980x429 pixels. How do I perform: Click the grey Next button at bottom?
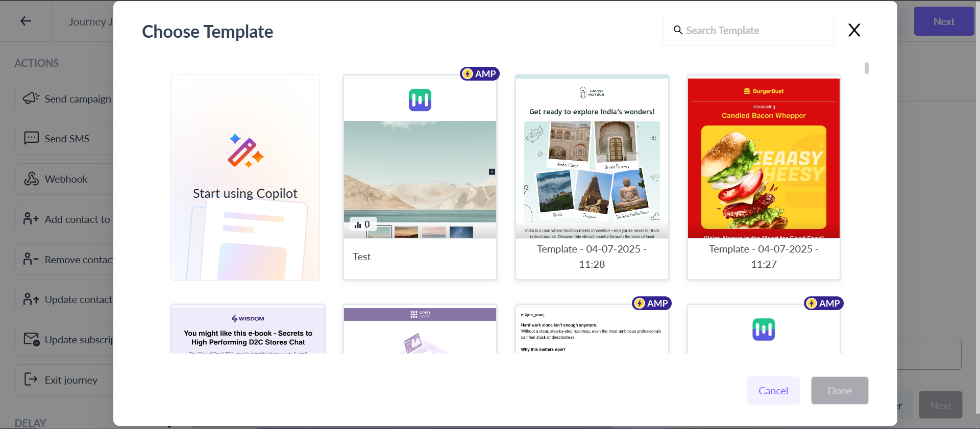coord(941,406)
